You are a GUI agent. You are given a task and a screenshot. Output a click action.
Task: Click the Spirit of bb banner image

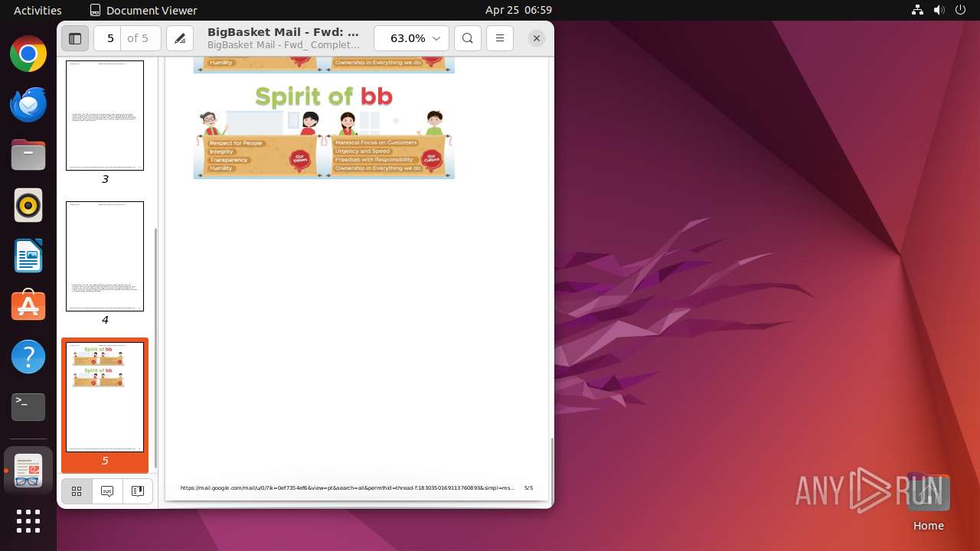(x=324, y=130)
